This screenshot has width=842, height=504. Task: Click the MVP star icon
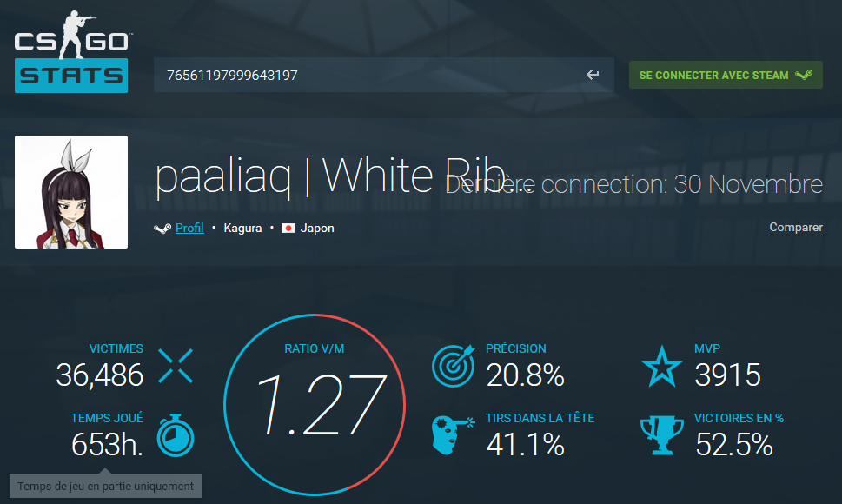click(662, 366)
